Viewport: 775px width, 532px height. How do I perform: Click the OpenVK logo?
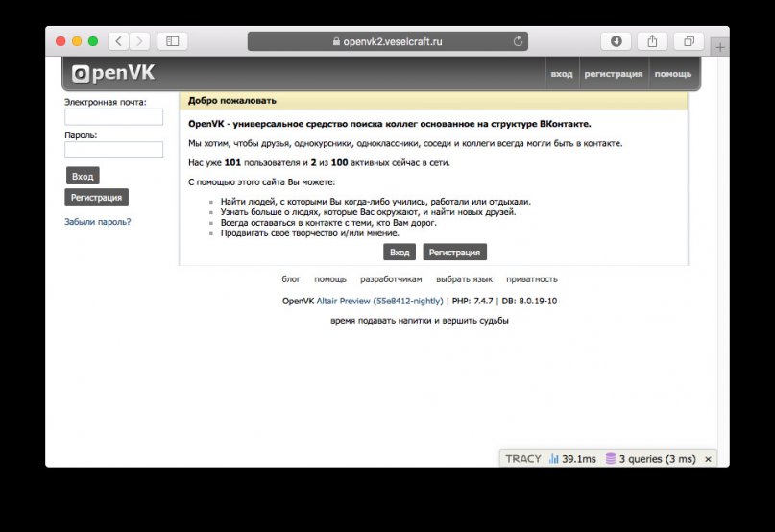pos(113,73)
